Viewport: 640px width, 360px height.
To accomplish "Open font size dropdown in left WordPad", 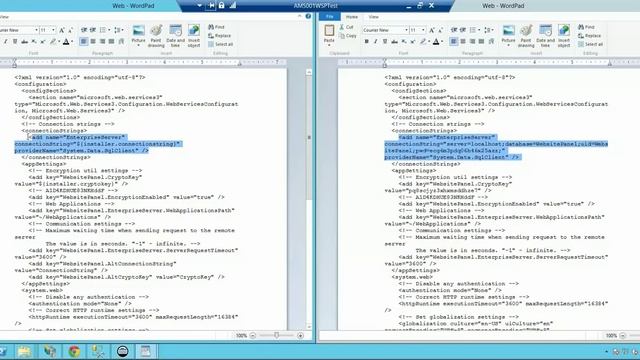I will [53, 30].
